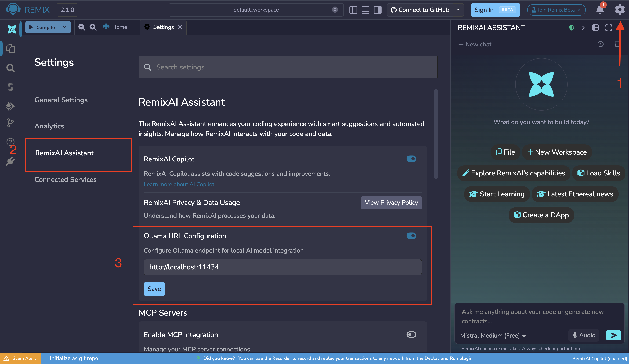This screenshot has width=629, height=364.
Task: Switch to the Home tab
Action: tap(115, 27)
